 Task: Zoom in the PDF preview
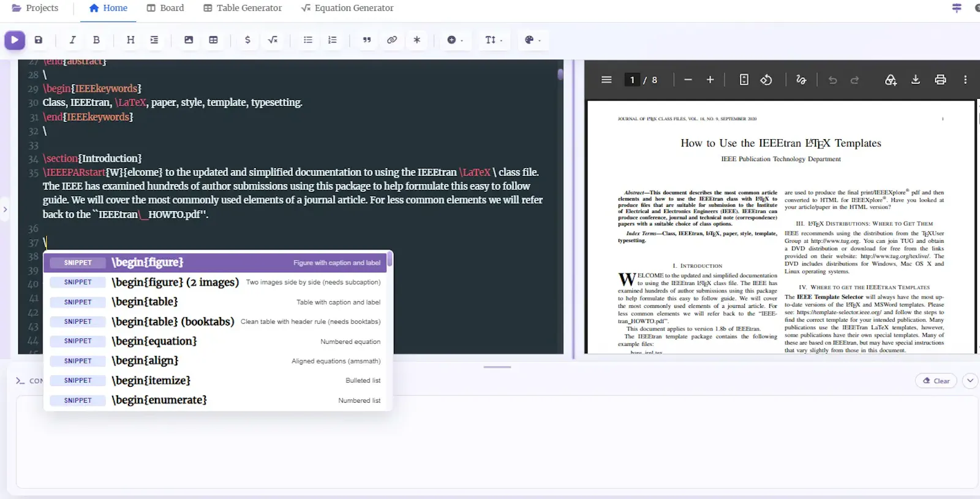coord(710,80)
